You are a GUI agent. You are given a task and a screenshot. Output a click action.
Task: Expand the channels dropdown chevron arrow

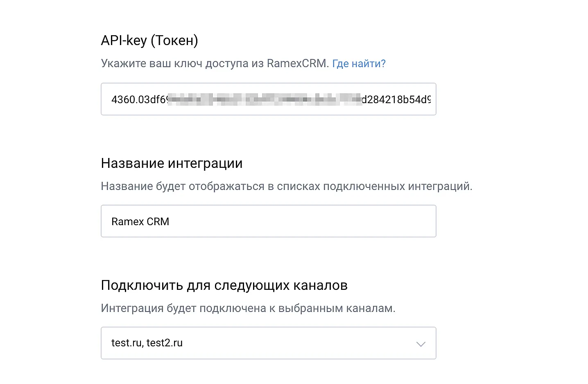pyautogui.click(x=421, y=344)
